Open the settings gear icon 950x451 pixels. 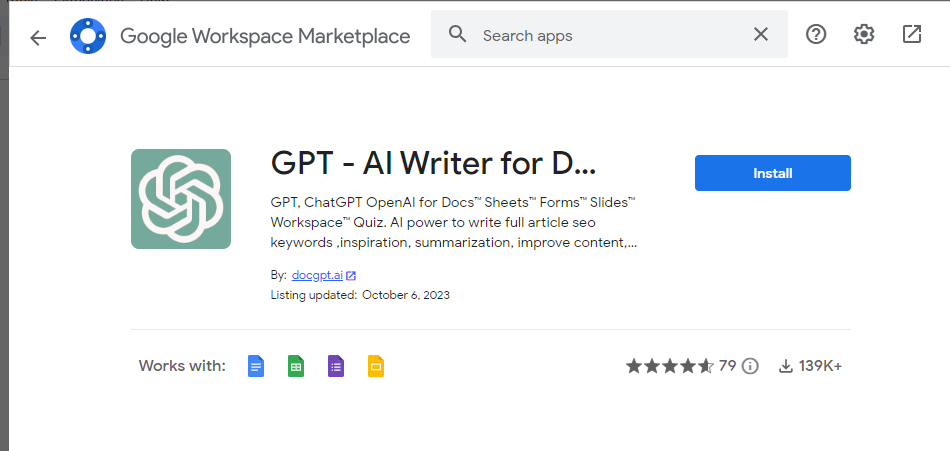[864, 35]
